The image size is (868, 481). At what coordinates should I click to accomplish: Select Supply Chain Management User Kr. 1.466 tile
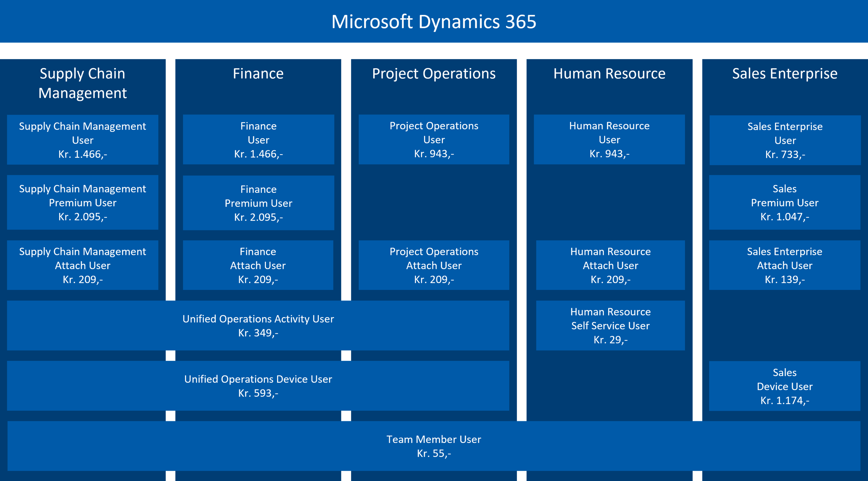tap(83, 140)
